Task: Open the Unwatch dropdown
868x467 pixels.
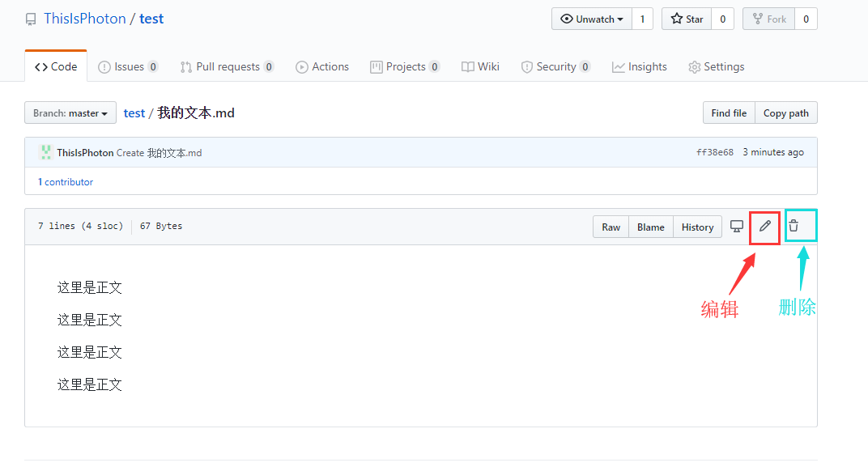Action: (592, 19)
